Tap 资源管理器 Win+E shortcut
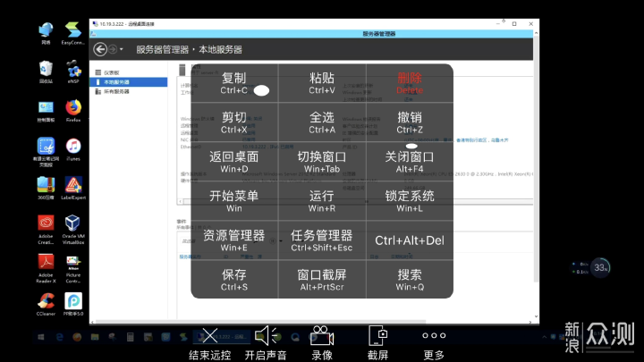 tap(234, 240)
